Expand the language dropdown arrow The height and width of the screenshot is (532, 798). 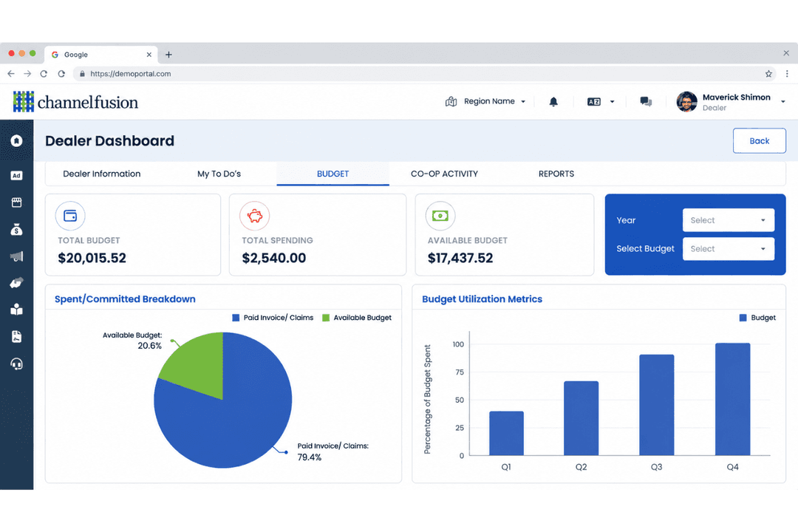click(x=613, y=102)
